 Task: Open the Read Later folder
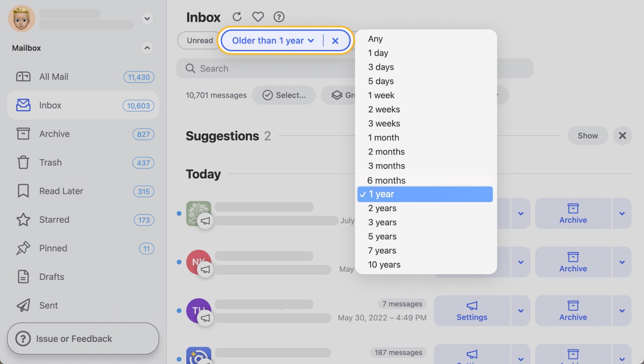(61, 191)
